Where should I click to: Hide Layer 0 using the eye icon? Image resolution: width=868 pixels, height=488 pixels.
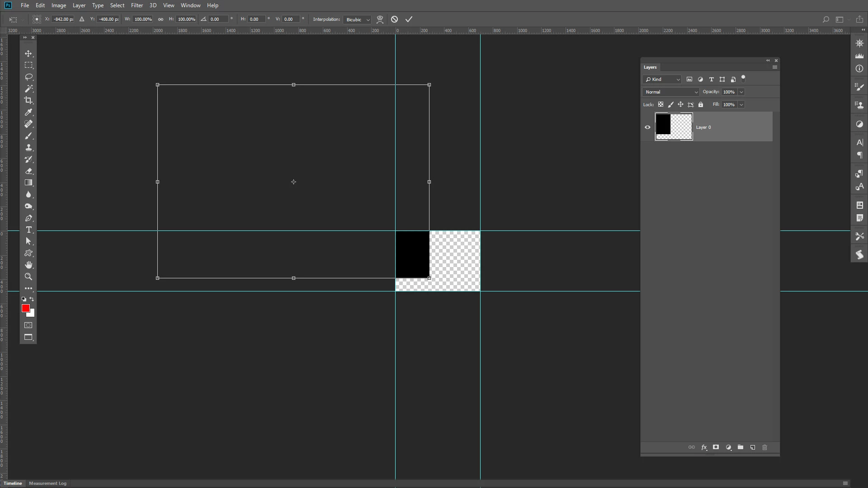[x=647, y=127]
